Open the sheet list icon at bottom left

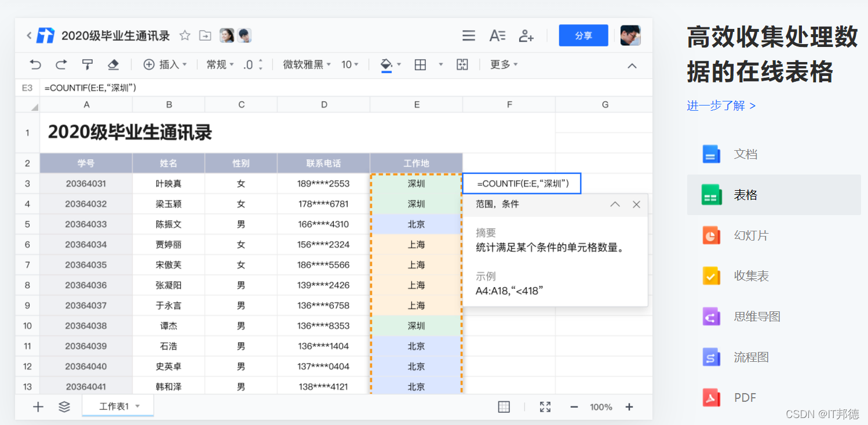(x=64, y=406)
